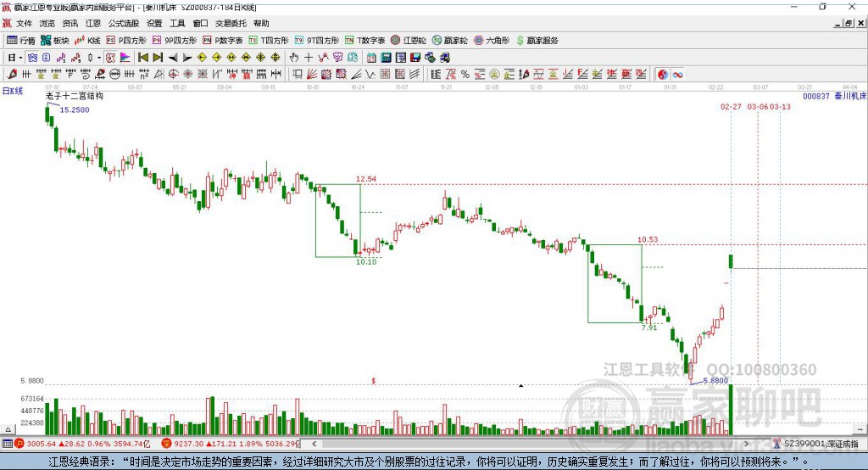Click the yin-yang icon in toolbar
This screenshot has height=470, width=868.
(663, 75)
